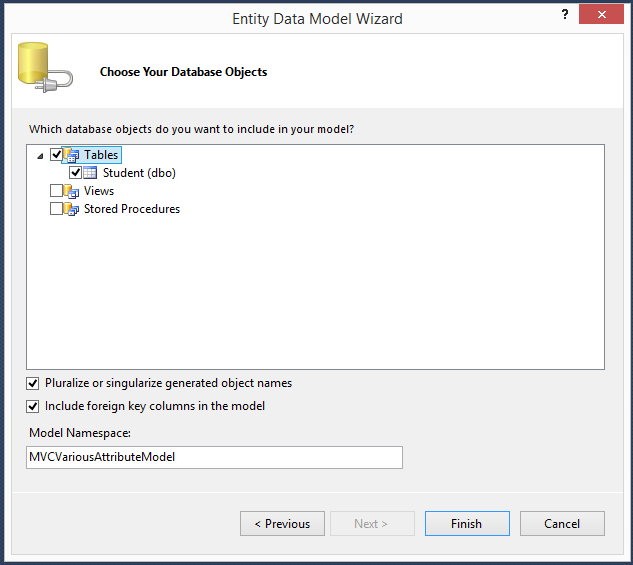Screen dimensions: 633x565
Task: Click the Student table grid icon
Action: (91, 173)
